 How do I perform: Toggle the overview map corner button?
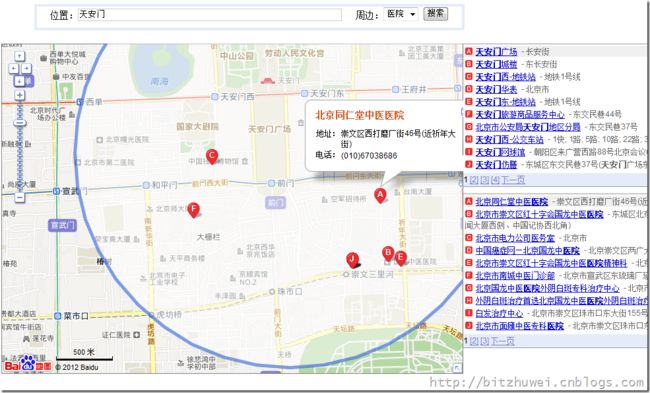pos(457,367)
